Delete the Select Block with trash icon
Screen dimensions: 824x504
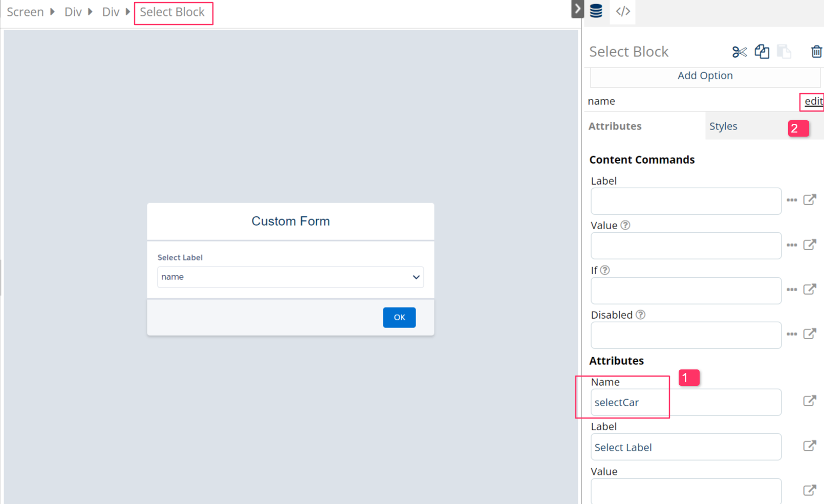click(816, 52)
